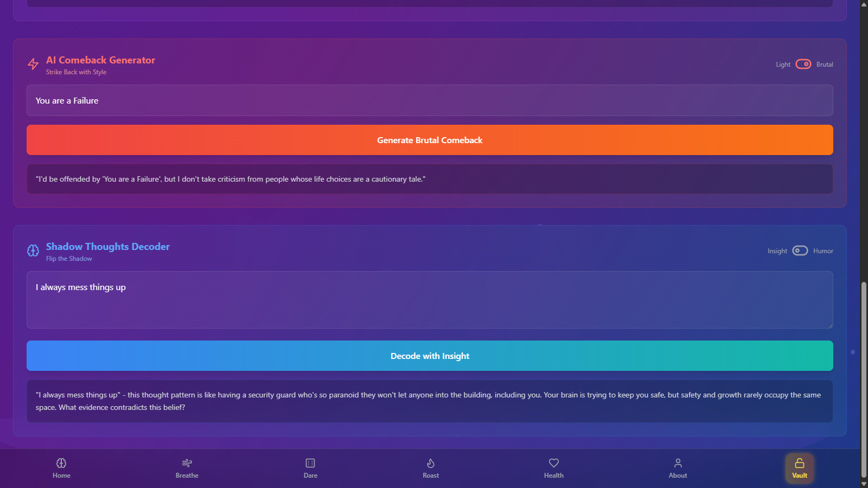The image size is (868, 488).
Task: Click the 'Shadow Thoughts Decoder' heading
Action: (x=108, y=247)
